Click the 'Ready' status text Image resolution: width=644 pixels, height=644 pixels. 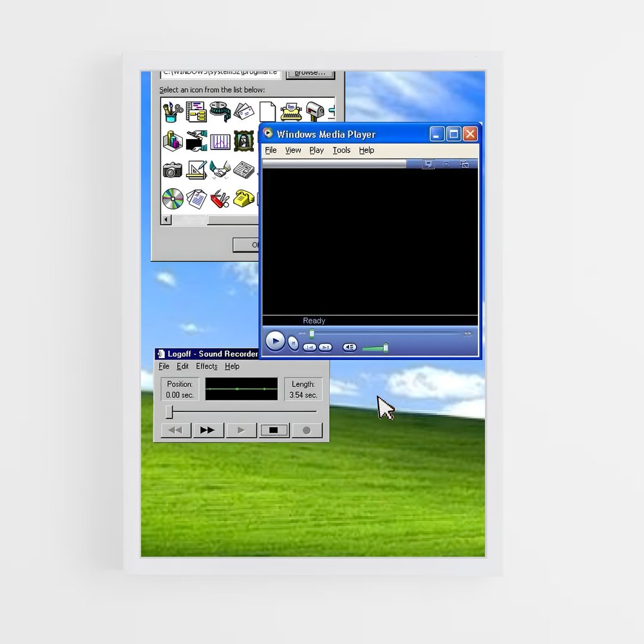pos(314,321)
